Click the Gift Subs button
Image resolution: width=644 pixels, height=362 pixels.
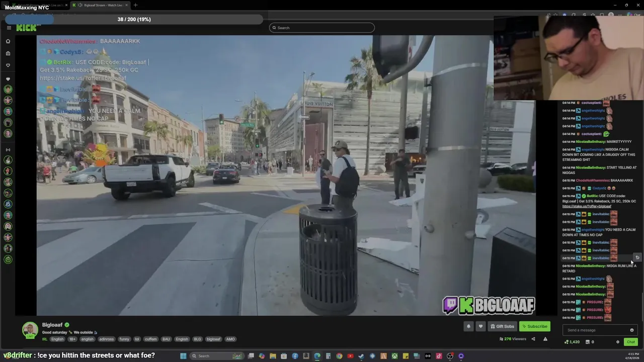pos(502,326)
